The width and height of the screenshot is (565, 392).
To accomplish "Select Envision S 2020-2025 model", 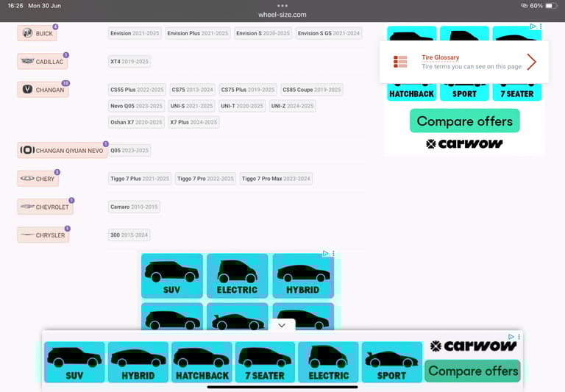I will click(263, 33).
